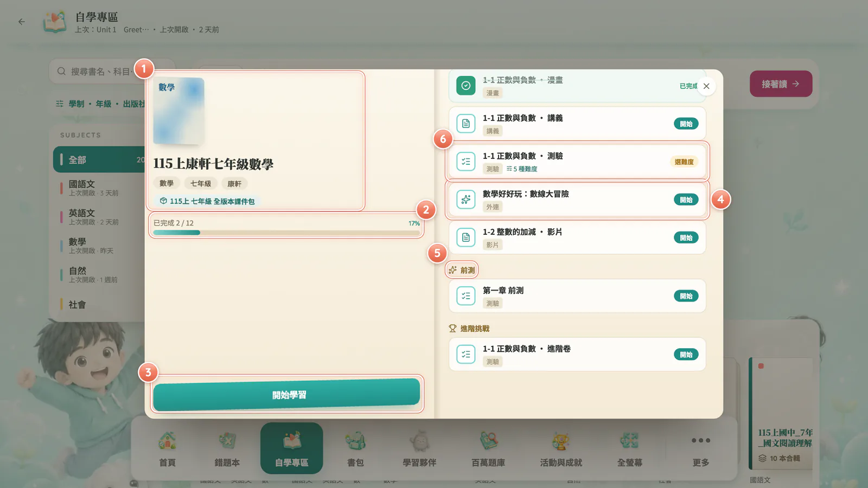Click the 1-1 測驗 checklist icon
The image size is (868, 488).
466,162
